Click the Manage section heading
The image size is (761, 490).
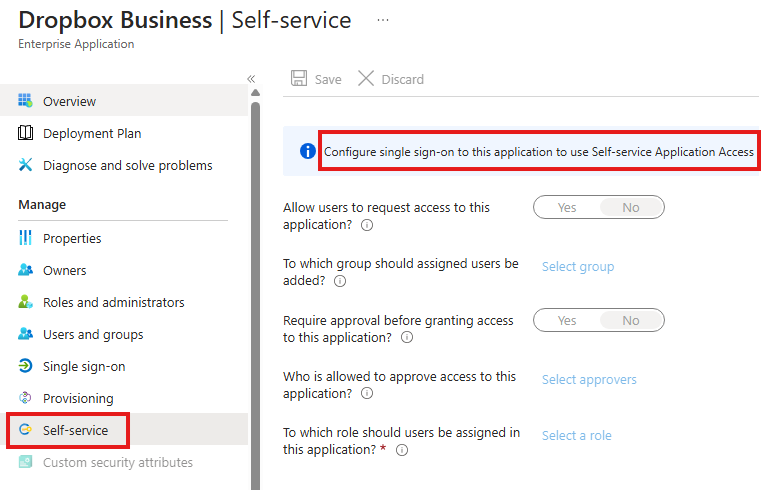42,205
